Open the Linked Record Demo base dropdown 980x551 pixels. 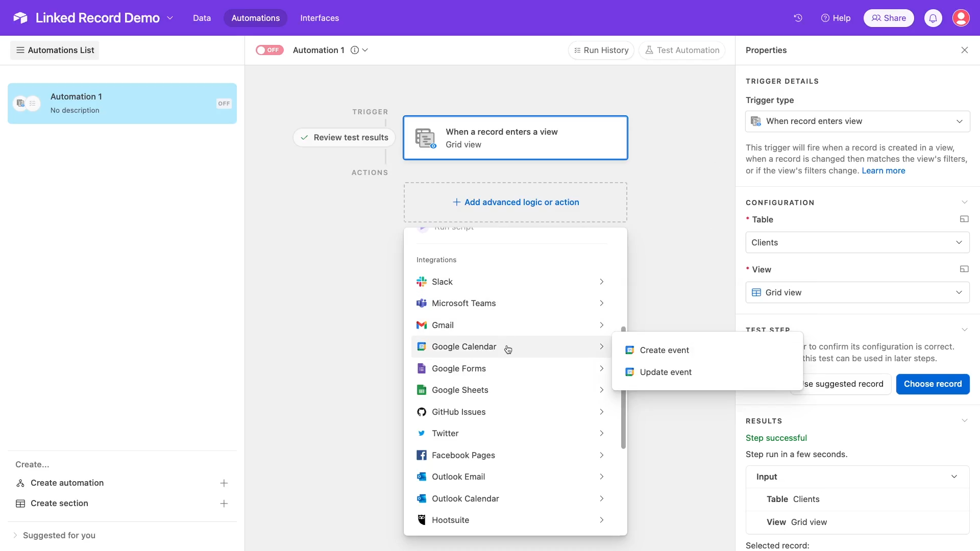(x=170, y=18)
